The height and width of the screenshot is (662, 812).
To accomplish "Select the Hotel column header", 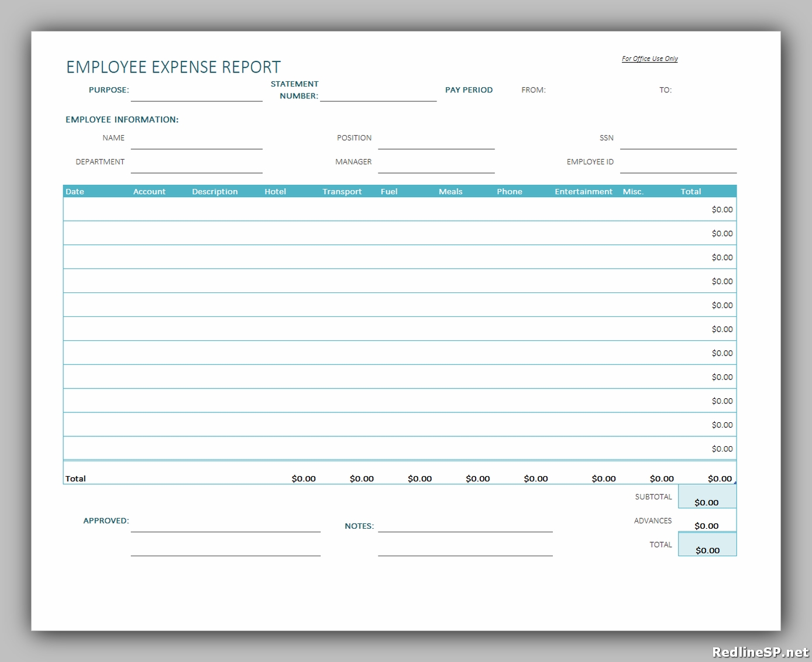I will tap(275, 191).
